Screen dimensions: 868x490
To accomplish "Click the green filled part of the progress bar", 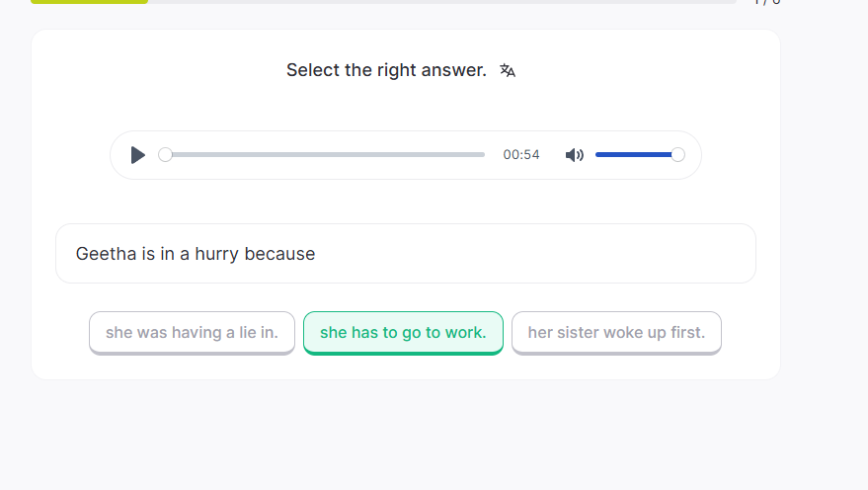I will tap(89, 1).
